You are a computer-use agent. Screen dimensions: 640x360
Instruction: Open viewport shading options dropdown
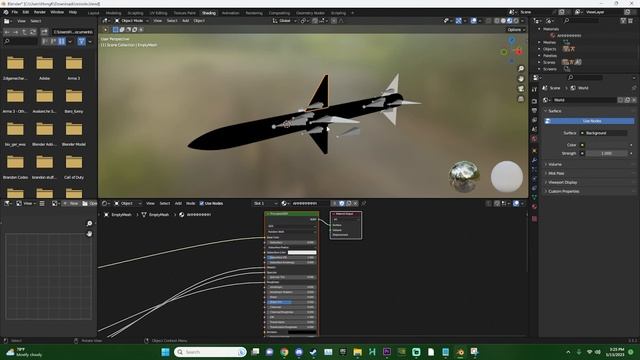522,21
